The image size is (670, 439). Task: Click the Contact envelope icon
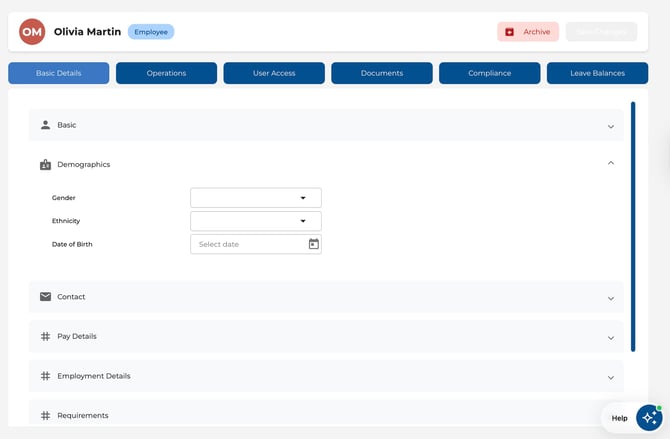45,297
